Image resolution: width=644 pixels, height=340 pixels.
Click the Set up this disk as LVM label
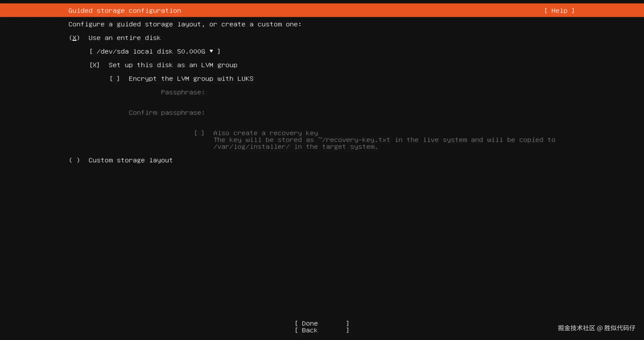tap(173, 65)
